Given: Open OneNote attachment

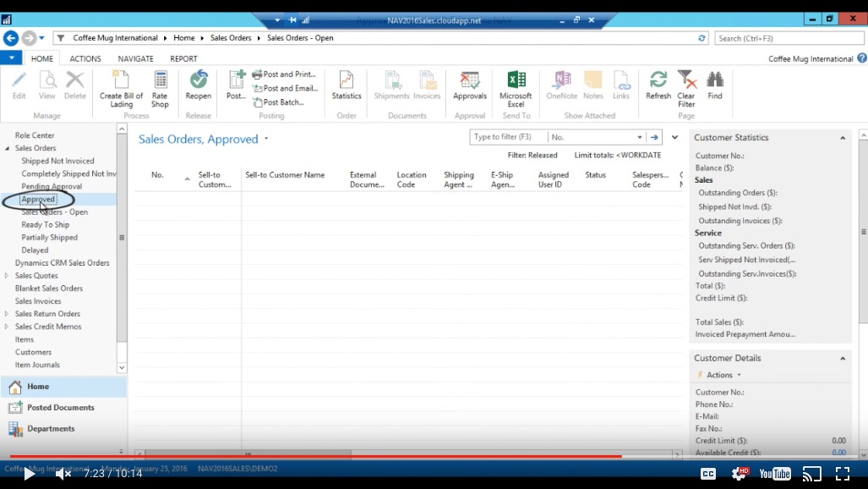Looking at the screenshot, I should [x=561, y=85].
